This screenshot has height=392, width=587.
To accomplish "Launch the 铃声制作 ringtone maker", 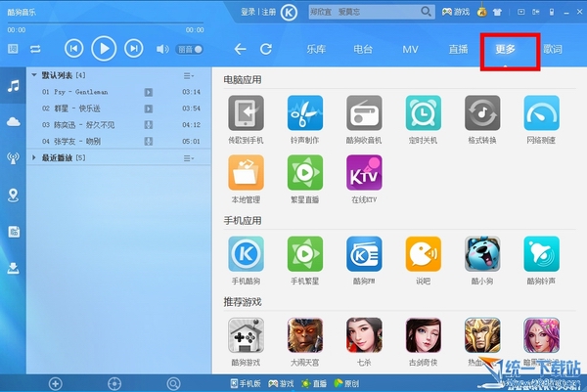I will (x=305, y=113).
